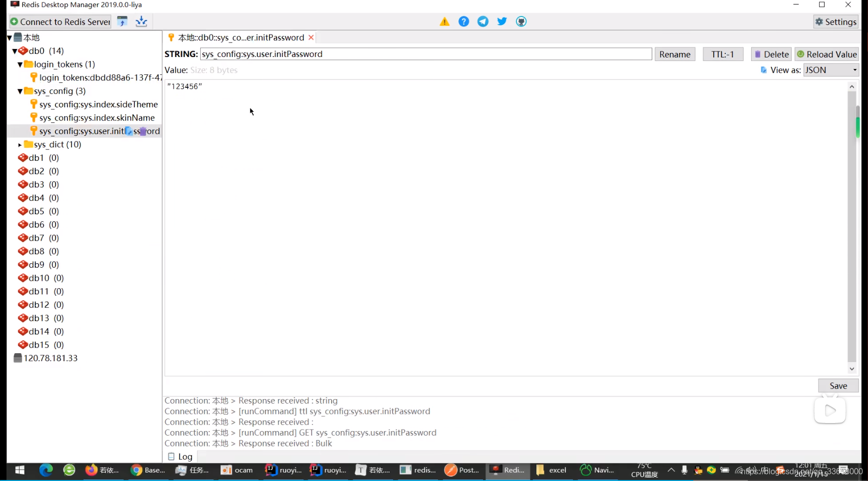868x481 pixels.
Task: Open the Firefox taskbar item
Action: click(x=102, y=470)
